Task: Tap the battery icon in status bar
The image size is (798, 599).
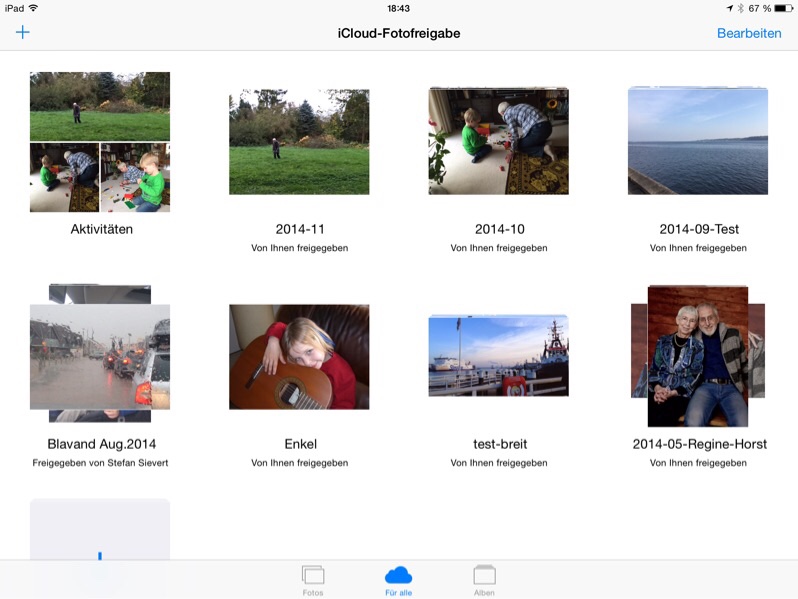Action: [x=783, y=8]
